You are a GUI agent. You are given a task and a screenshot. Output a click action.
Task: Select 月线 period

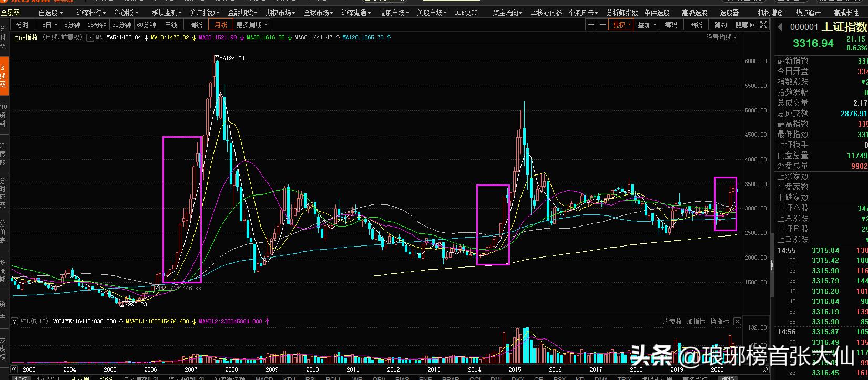220,25
